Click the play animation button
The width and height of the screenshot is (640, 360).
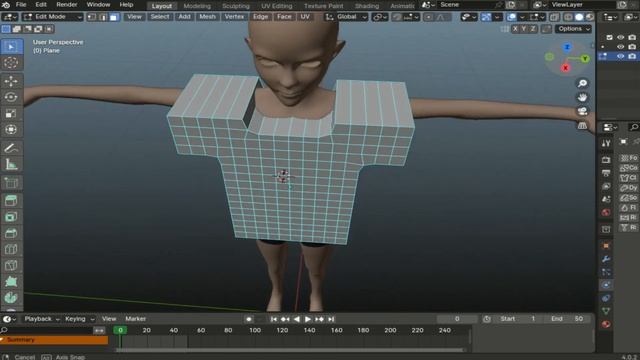308,319
